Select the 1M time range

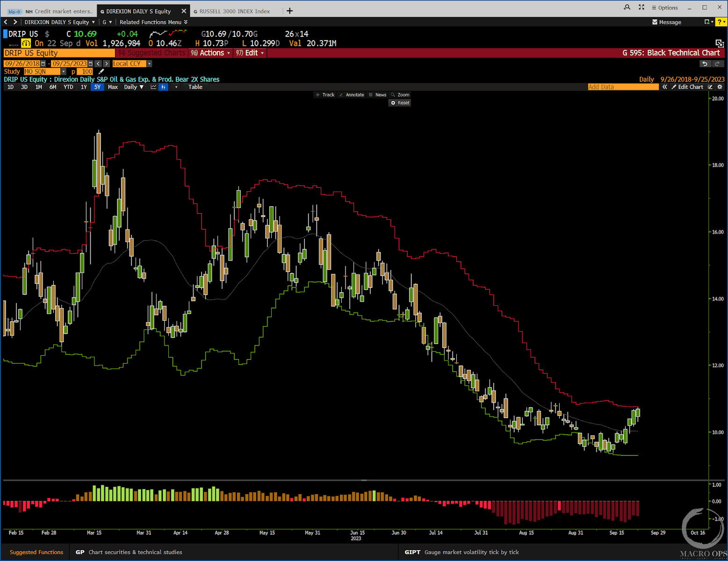tap(38, 87)
